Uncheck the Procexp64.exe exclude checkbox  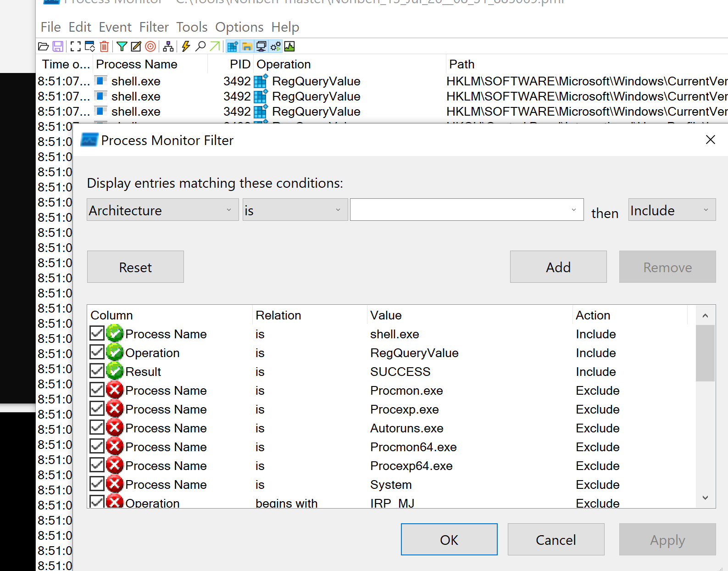point(97,465)
